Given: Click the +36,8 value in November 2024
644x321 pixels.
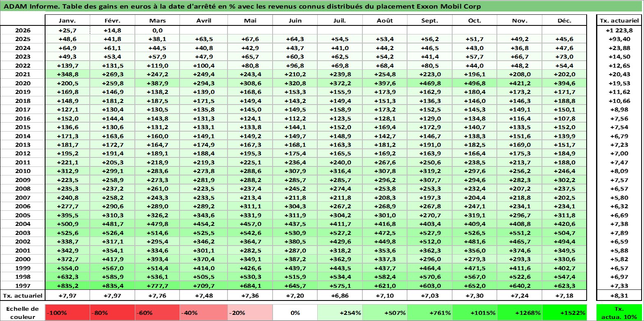Looking at the screenshot, I should pos(520,48).
